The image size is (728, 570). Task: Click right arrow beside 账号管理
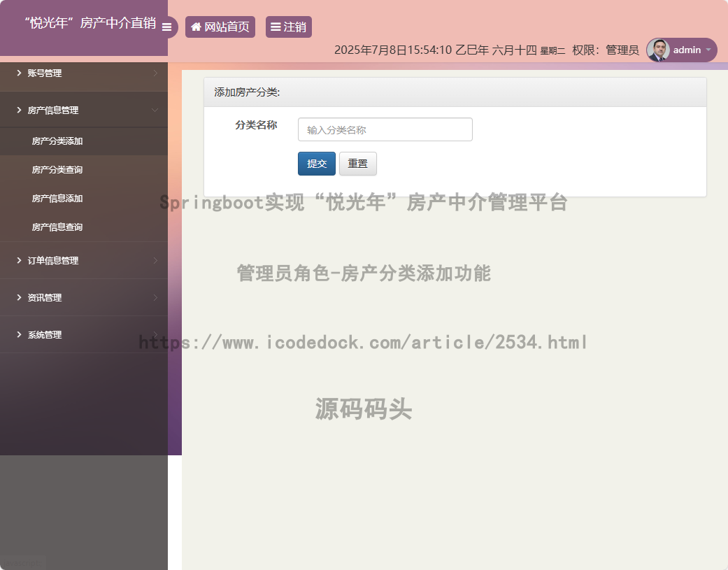tap(155, 73)
